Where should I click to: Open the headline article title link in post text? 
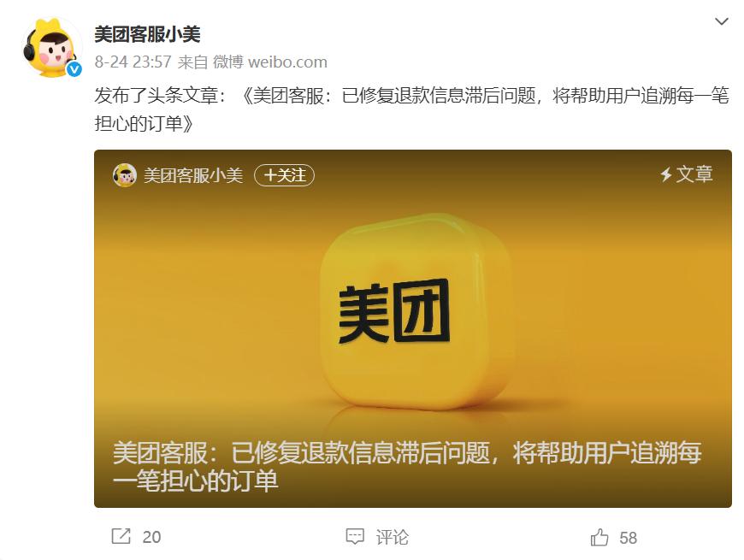pos(412,109)
